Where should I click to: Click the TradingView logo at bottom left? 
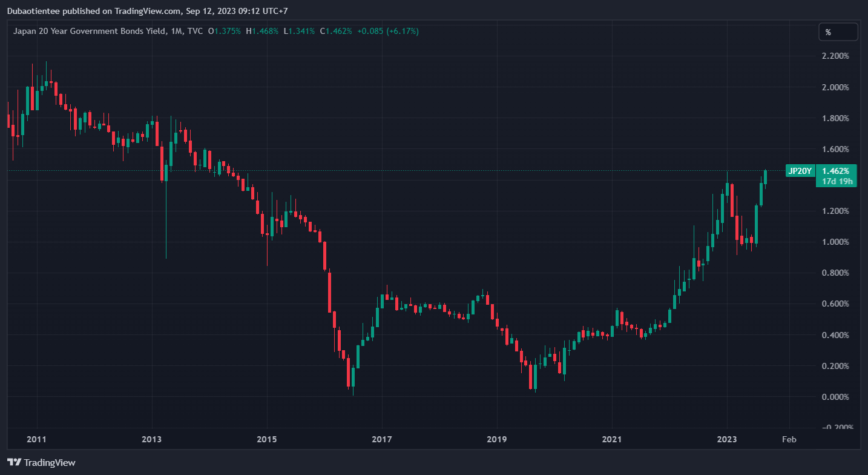(x=42, y=462)
